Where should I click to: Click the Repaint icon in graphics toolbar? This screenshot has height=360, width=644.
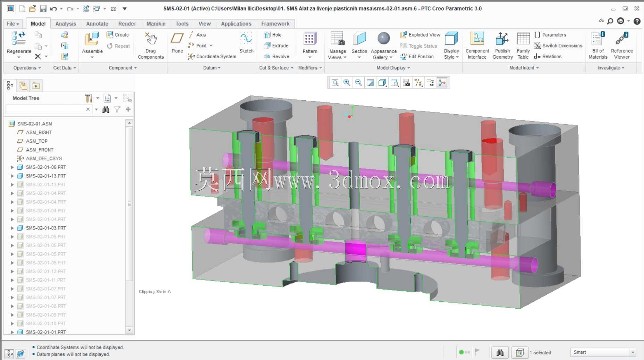pyautogui.click(x=370, y=83)
